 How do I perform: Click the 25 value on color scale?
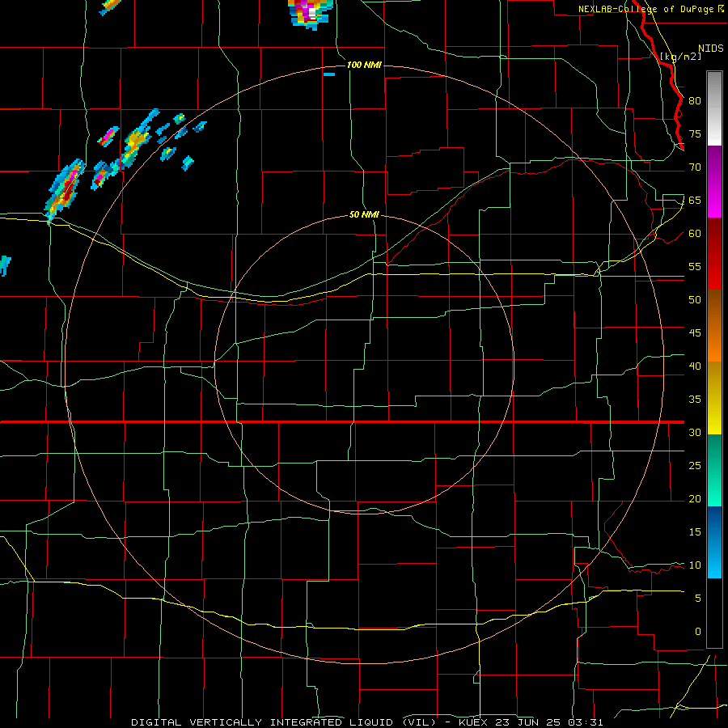(695, 465)
